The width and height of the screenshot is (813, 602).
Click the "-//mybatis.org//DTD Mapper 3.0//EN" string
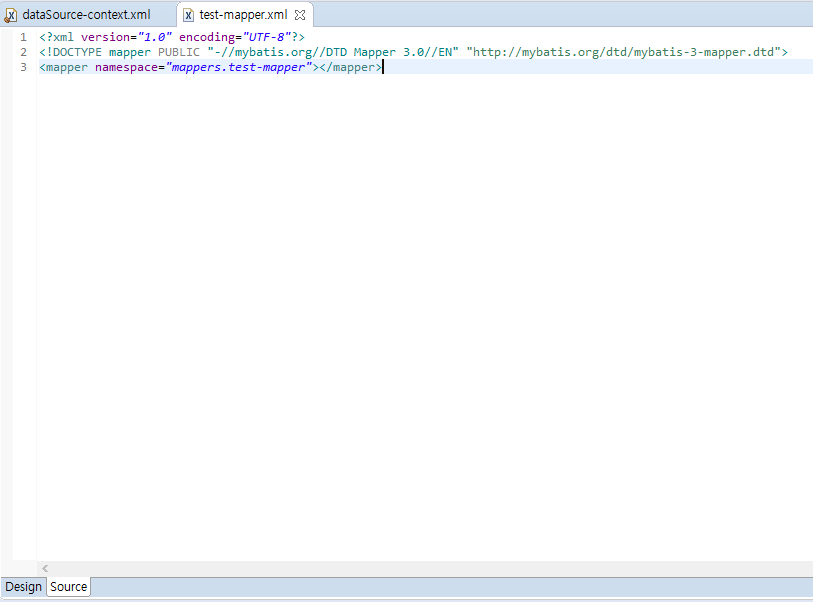tap(333, 52)
